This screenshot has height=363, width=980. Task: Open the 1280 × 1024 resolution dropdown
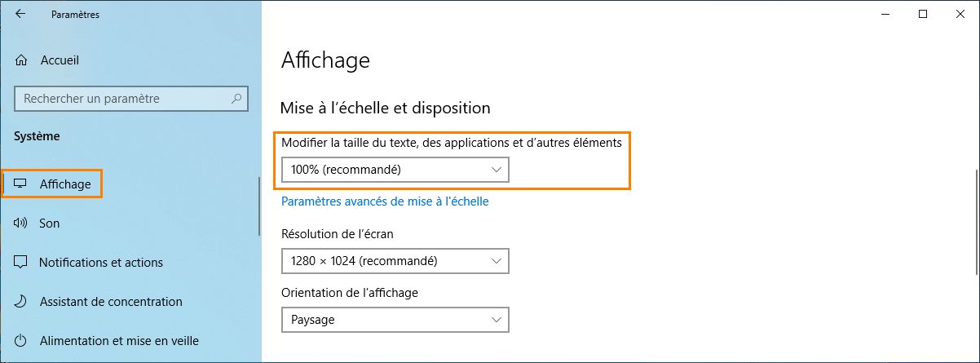coord(395,261)
